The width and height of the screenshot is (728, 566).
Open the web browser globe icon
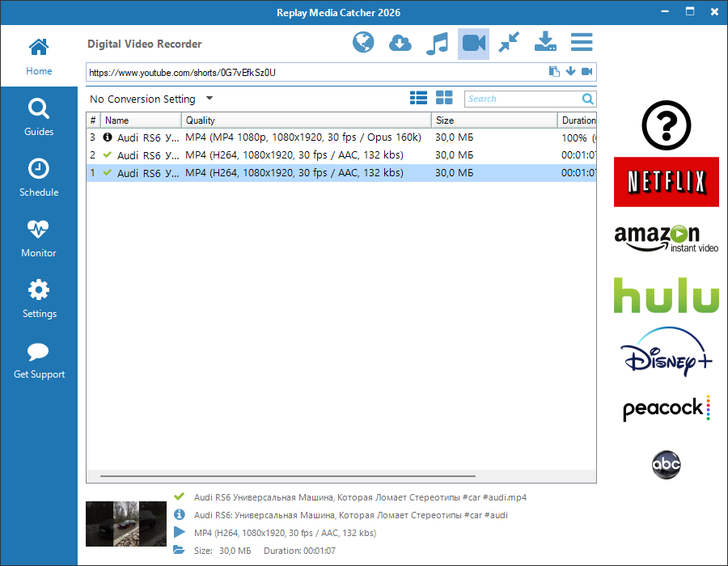coord(364,43)
